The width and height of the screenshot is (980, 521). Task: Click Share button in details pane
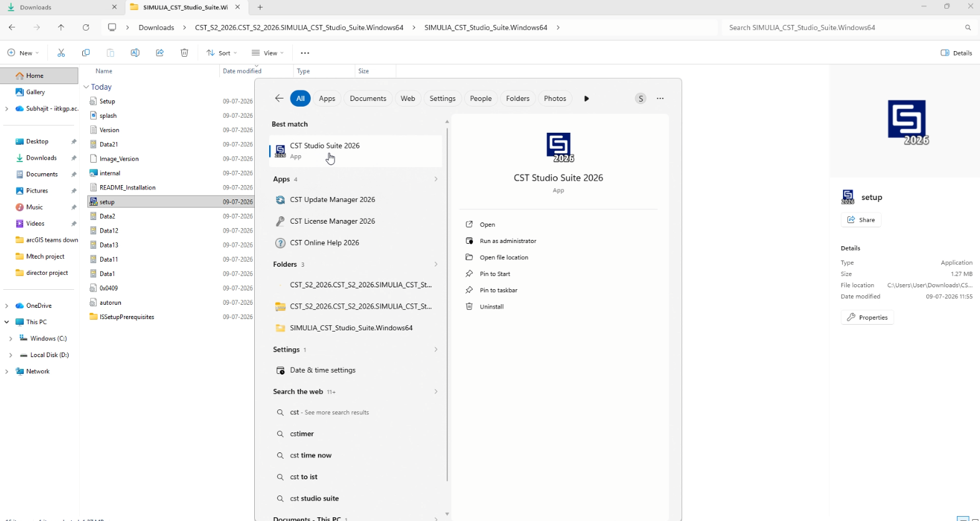tap(861, 220)
